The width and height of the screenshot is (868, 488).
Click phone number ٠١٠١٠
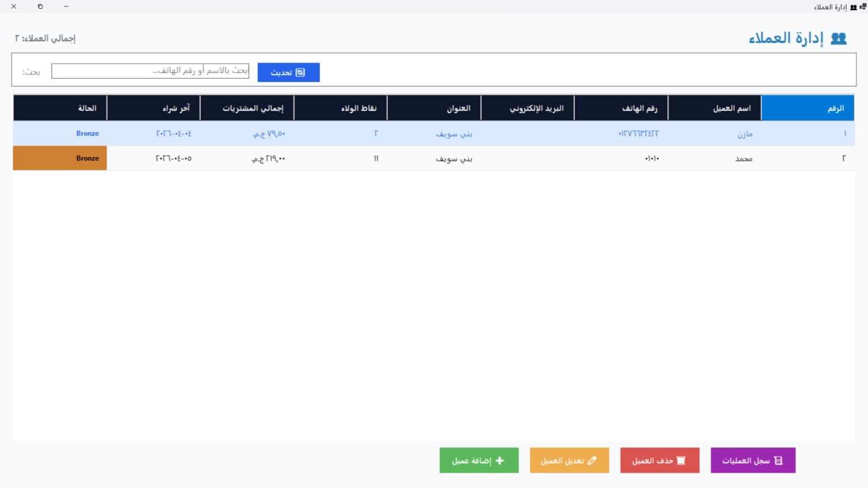click(x=652, y=159)
